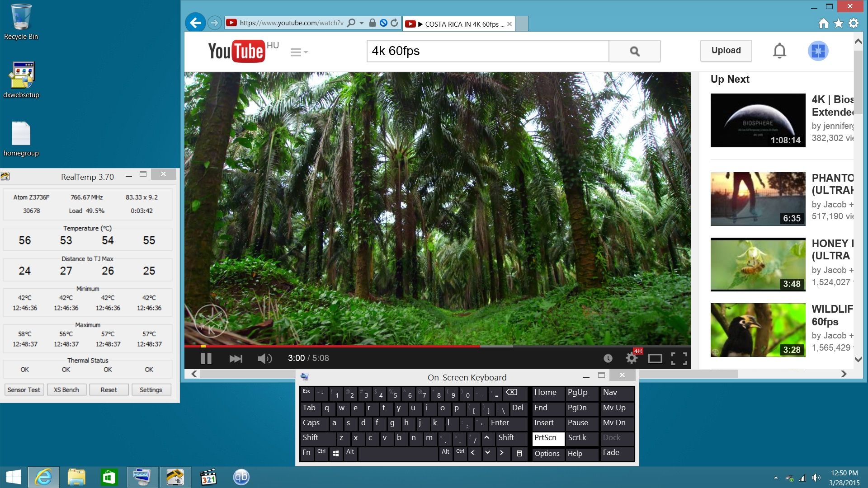Viewport: 868px width, 488px height.
Task: Open the 6:35 skateboard video thumbnail
Action: 758,199
